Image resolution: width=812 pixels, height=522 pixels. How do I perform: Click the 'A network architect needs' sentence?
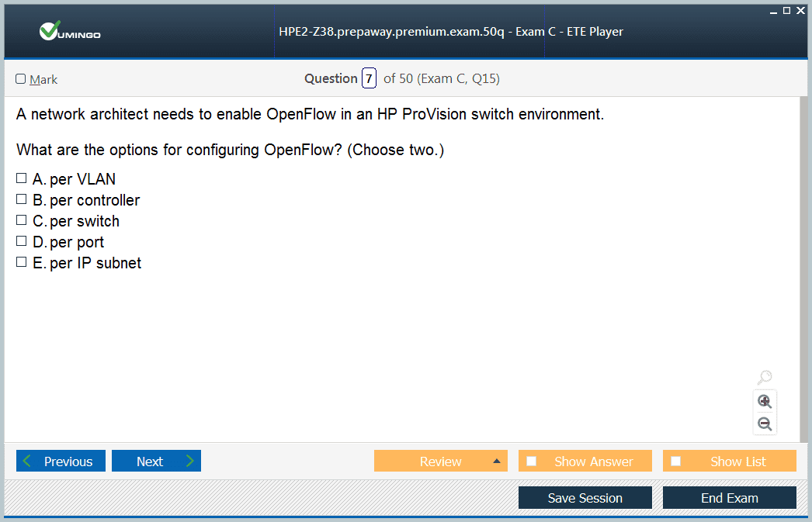point(310,114)
